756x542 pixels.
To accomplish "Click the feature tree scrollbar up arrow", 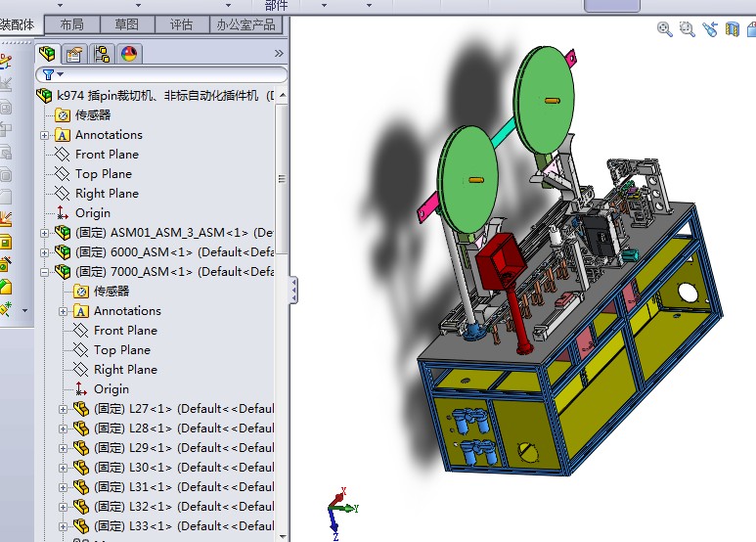I will click(283, 95).
